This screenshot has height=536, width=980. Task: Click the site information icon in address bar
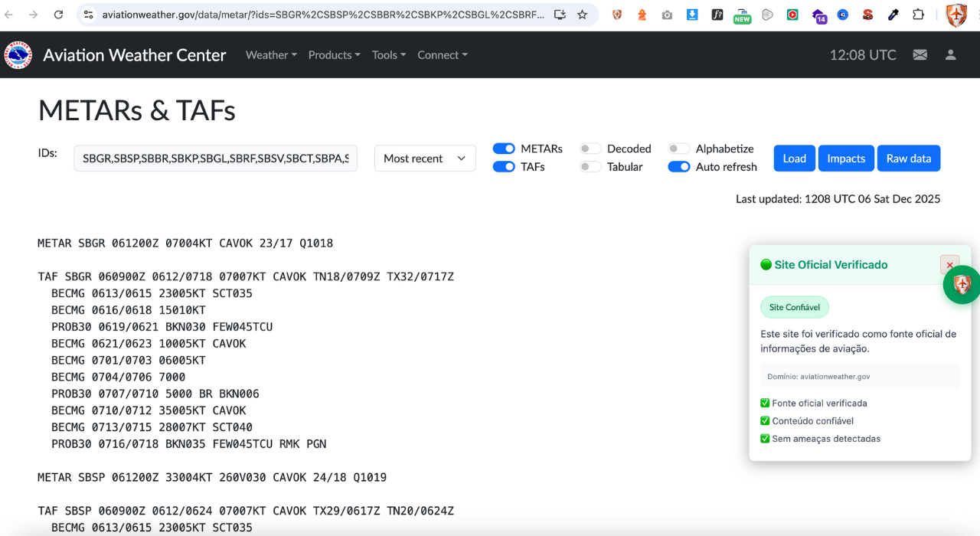88,15
